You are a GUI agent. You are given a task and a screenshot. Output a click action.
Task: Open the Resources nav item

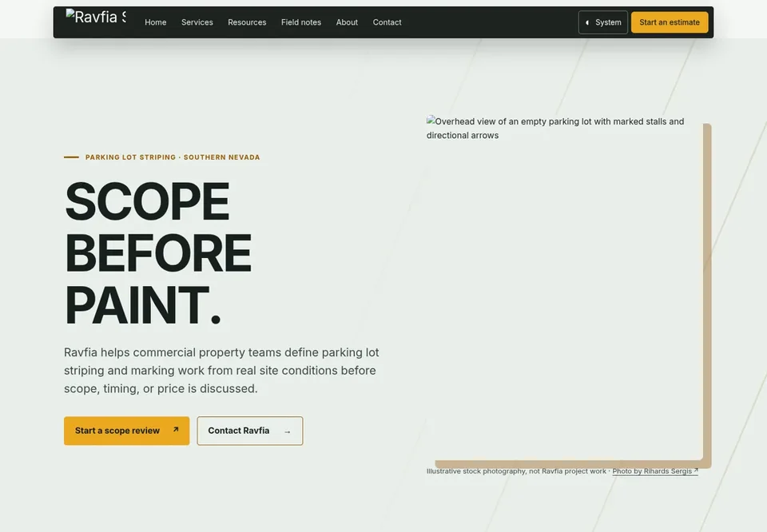click(247, 22)
